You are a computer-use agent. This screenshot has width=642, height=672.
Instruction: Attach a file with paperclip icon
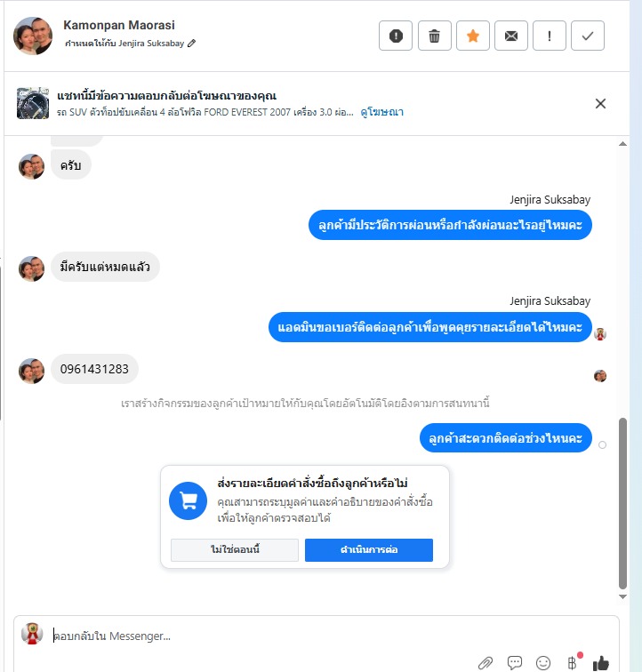(x=486, y=663)
